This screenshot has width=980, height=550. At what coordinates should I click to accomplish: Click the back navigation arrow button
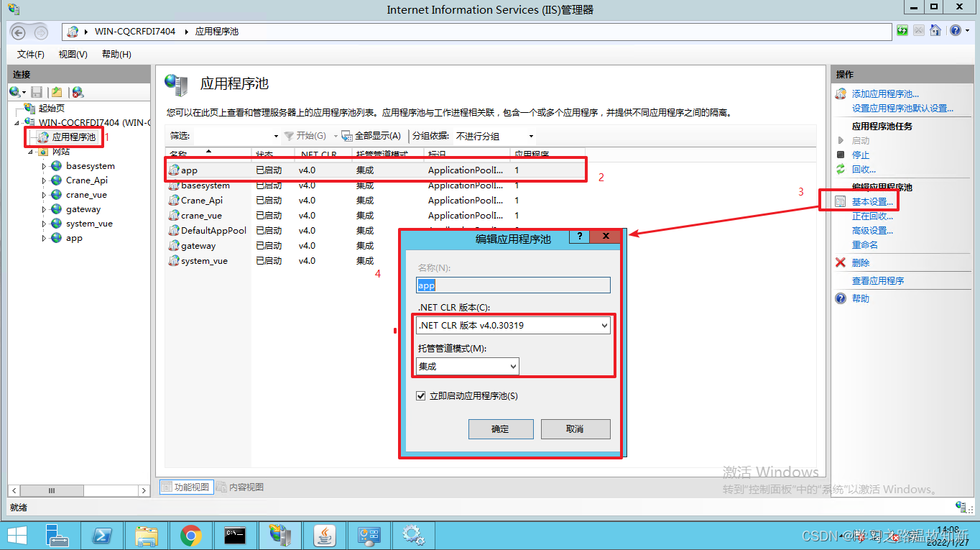pos(19,32)
